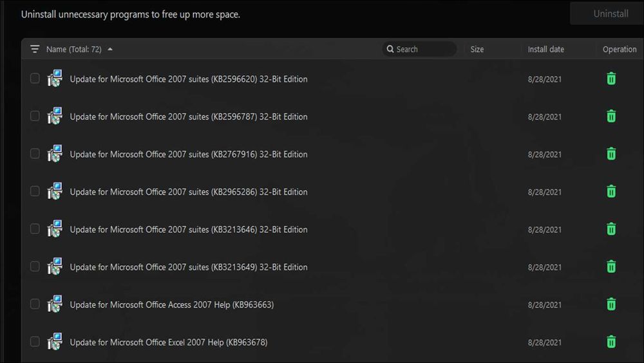Select the KB3213646 32-Bit Edition entry name
This screenshot has width=644, height=363.
click(x=189, y=229)
